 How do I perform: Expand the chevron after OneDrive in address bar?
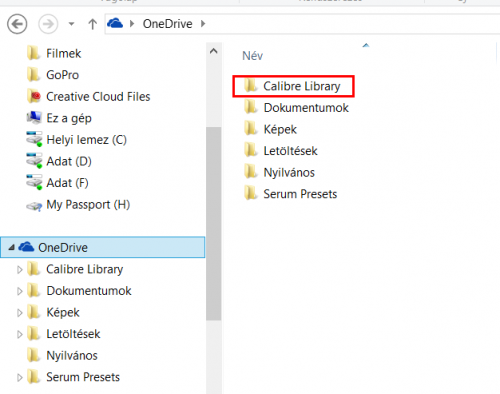(203, 24)
